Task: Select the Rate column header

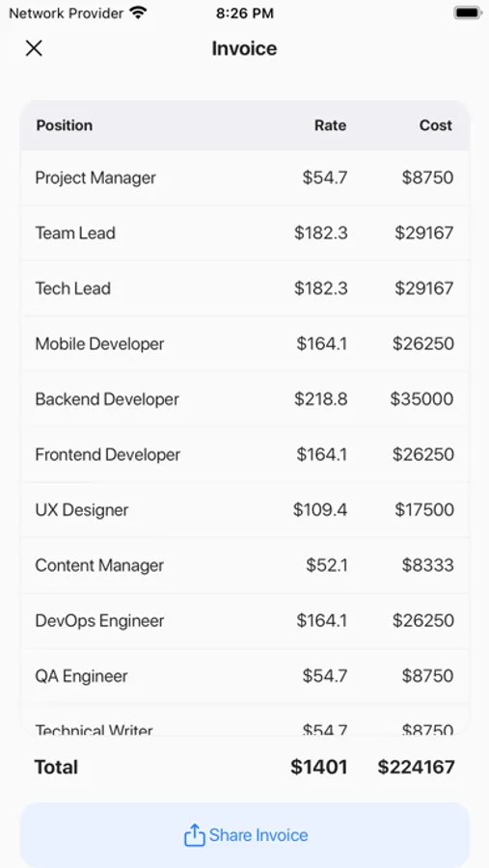Action: (x=330, y=125)
